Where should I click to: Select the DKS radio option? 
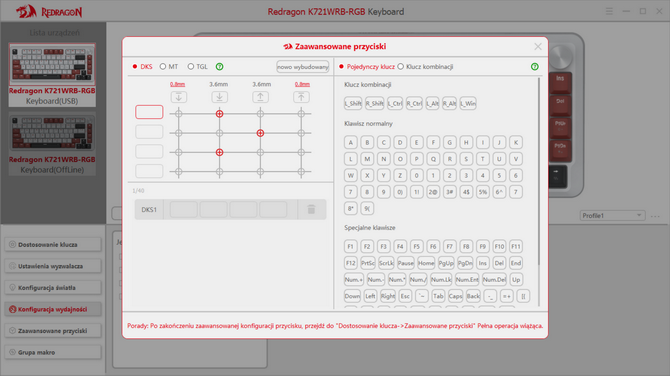tap(142, 67)
